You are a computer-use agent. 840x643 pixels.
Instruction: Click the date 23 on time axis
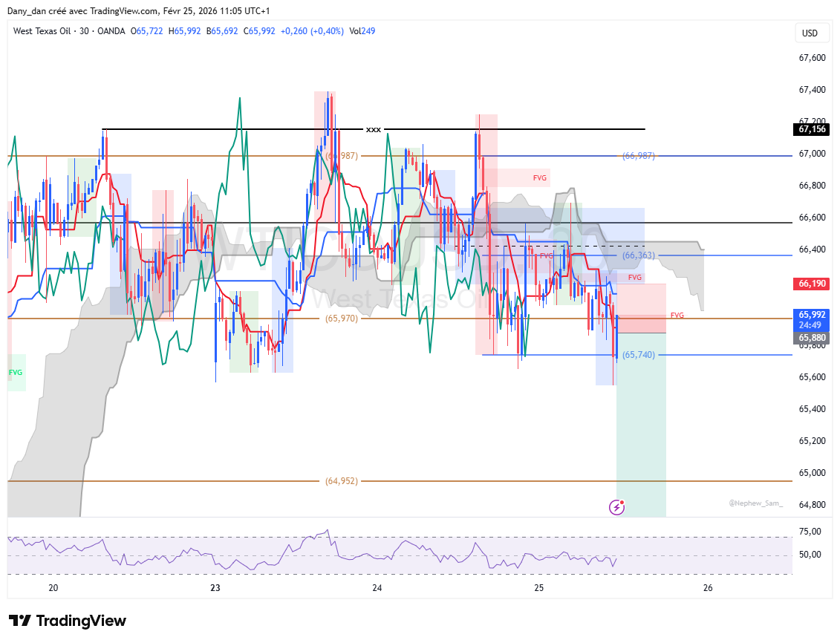click(215, 588)
